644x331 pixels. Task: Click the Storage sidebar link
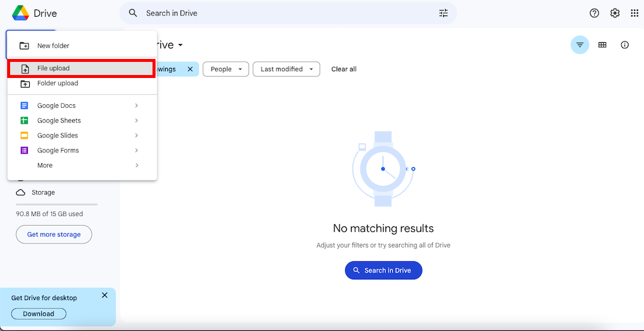43,192
